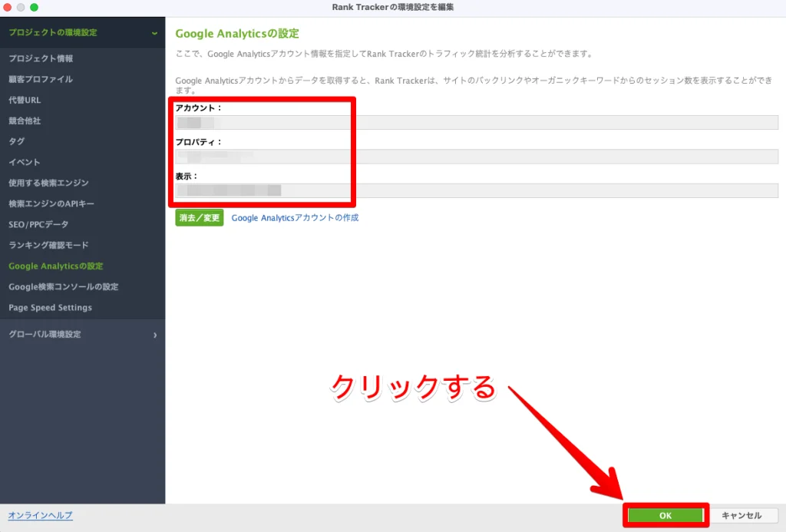
Task: Go to 検索エンジンのAPIキー settings
Action: (51, 203)
